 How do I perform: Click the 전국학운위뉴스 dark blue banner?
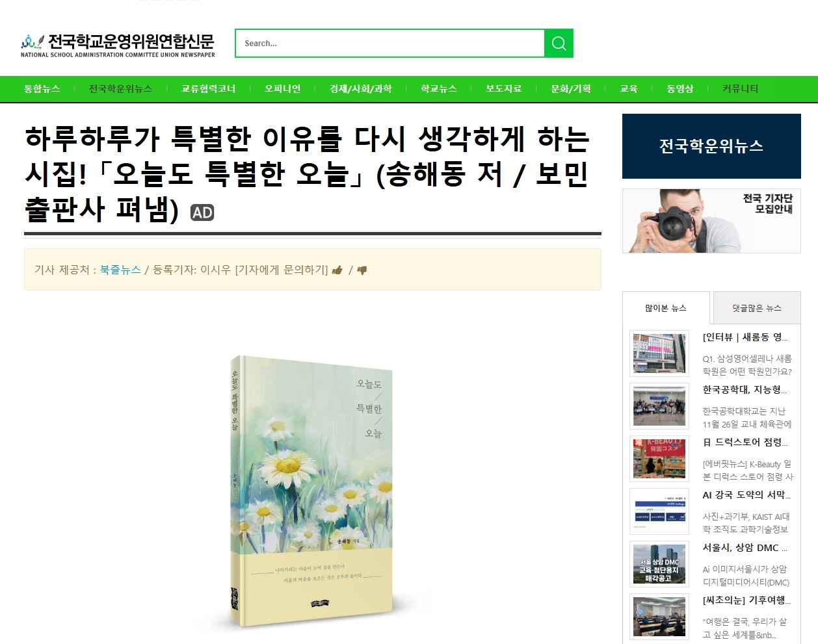click(711, 146)
